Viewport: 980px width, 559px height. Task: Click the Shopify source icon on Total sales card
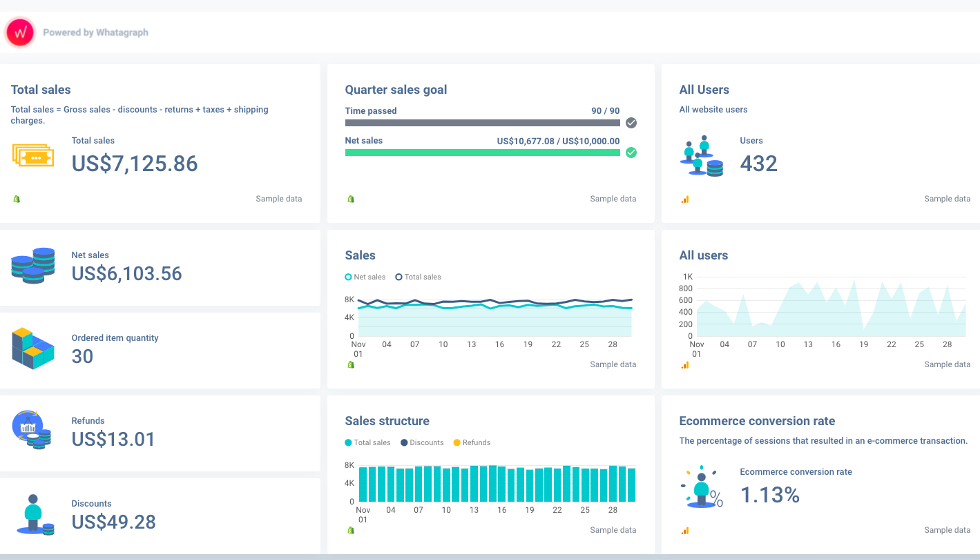(x=17, y=199)
